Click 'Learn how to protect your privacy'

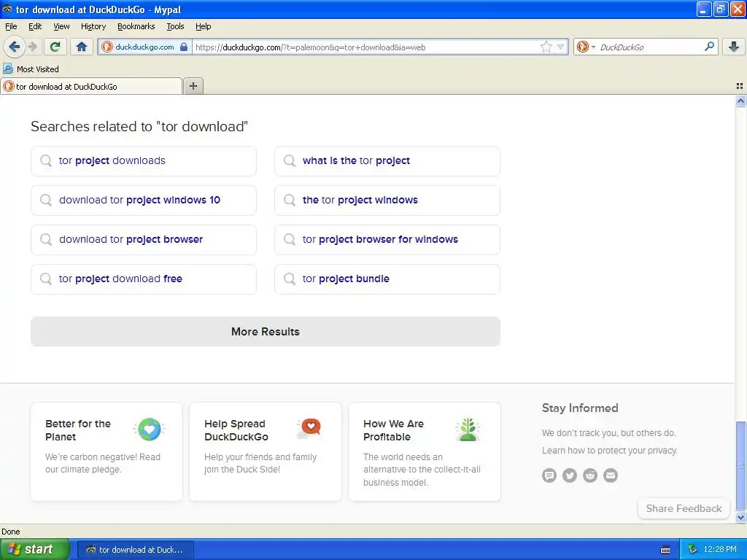(609, 451)
